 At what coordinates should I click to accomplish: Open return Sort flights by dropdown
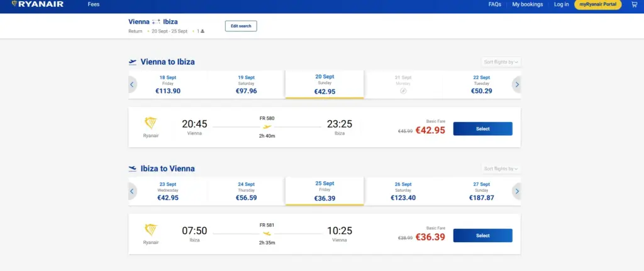coord(501,169)
